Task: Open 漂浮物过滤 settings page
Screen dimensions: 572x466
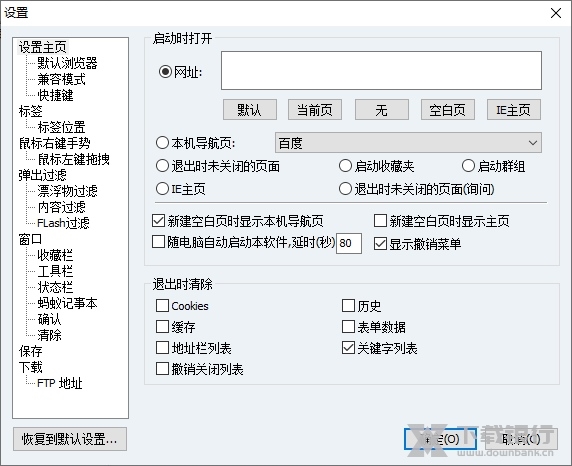Action: pyautogui.click(x=67, y=191)
